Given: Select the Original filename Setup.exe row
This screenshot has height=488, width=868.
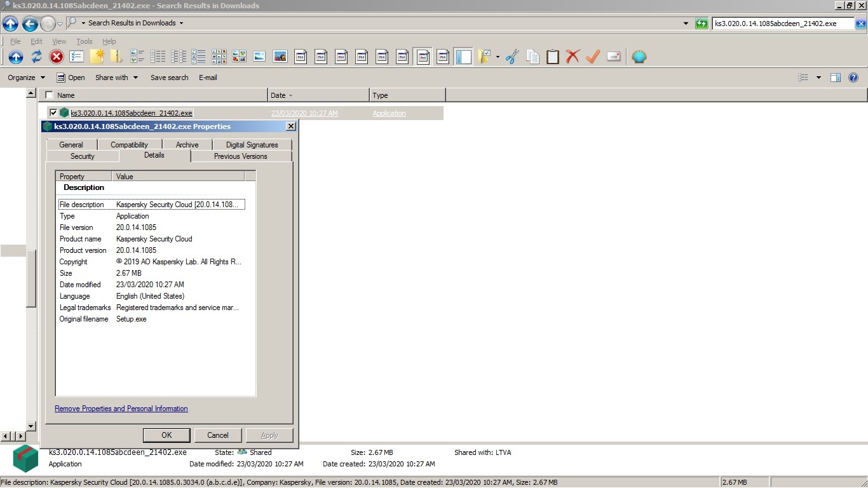Looking at the screenshot, I should click(x=151, y=319).
